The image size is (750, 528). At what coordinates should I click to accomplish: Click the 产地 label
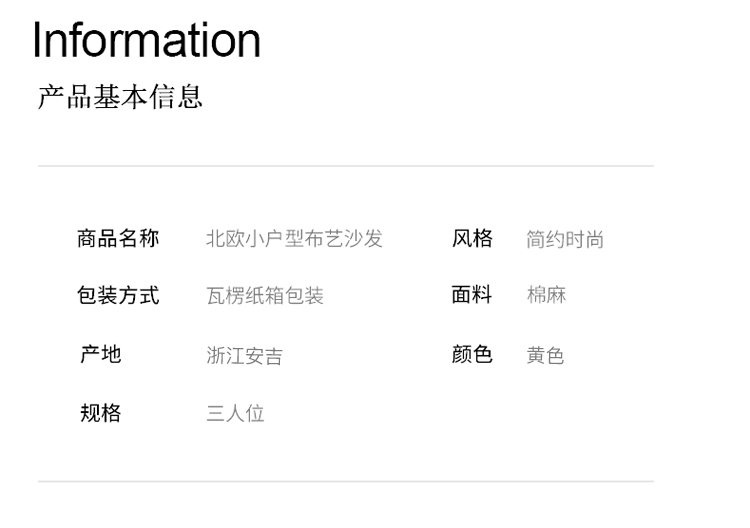[100, 354]
